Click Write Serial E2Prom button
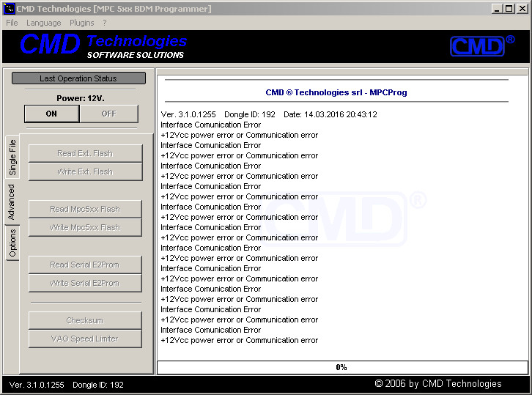Viewport: 532px width, 395px height. click(85, 283)
